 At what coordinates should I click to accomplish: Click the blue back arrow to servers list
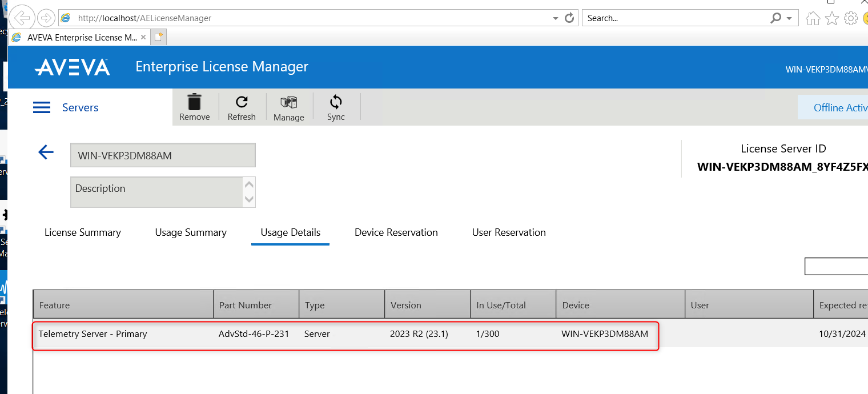coord(46,152)
